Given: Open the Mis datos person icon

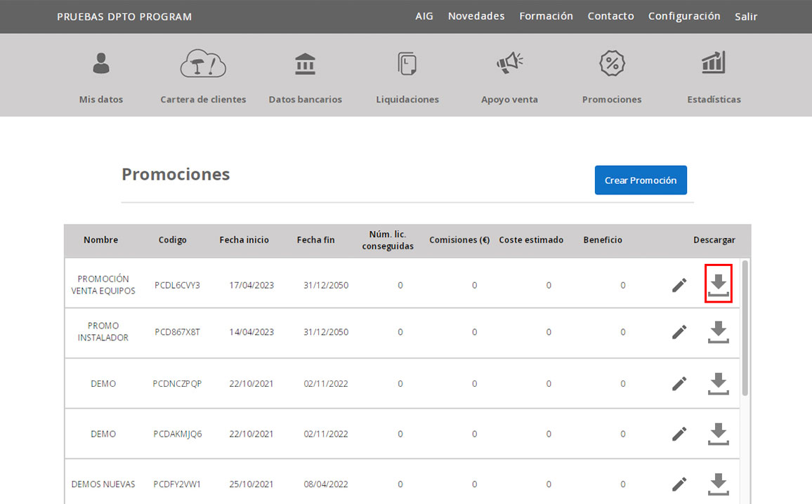Looking at the screenshot, I should coord(101,64).
